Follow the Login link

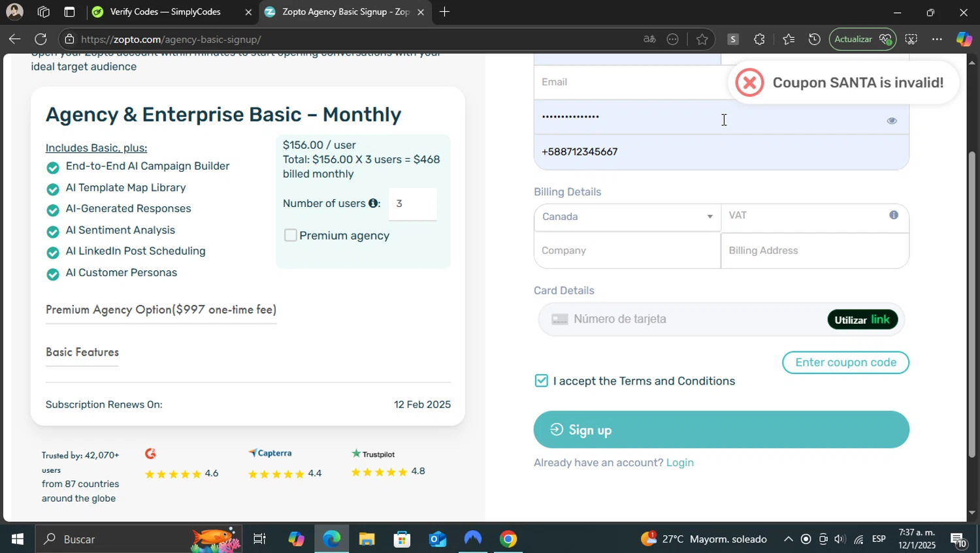pos(679,462)
